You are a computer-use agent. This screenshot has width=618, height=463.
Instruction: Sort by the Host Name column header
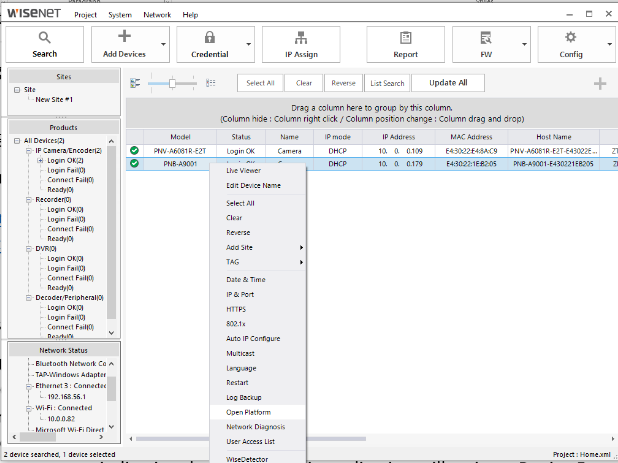(x=554, y=137)
